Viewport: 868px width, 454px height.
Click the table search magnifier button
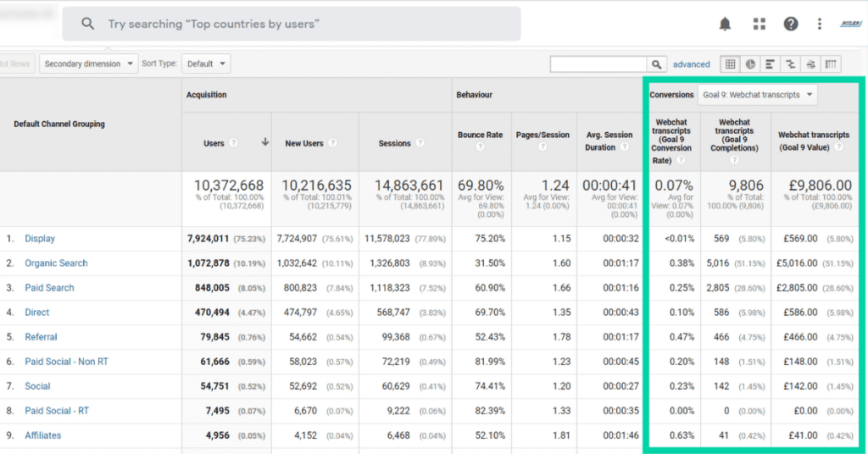tap(657, 64)
